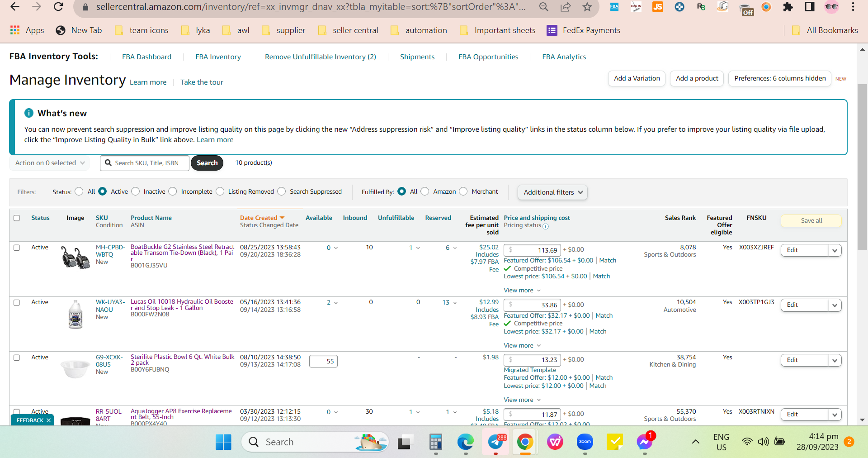The image size is (868, 458).
Task: Choose the Search Suppressed status filter
Action: [x=282, y=191]
